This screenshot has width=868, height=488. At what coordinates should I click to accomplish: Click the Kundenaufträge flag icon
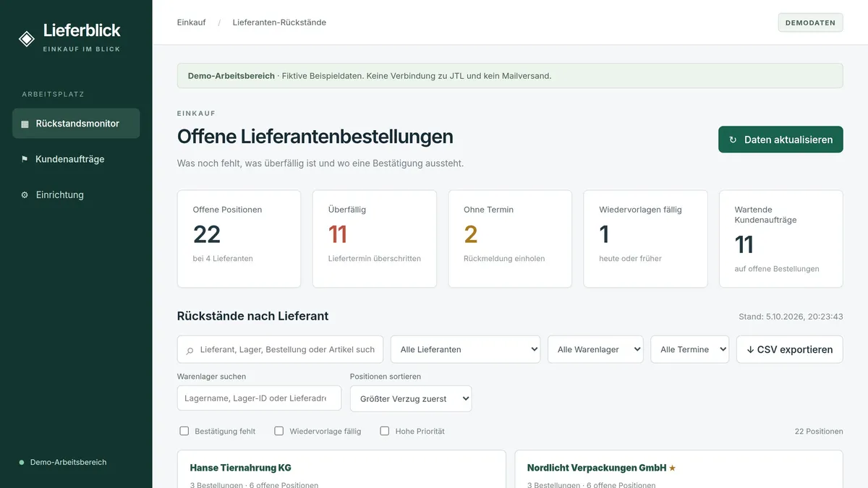(x=25, y=159)
